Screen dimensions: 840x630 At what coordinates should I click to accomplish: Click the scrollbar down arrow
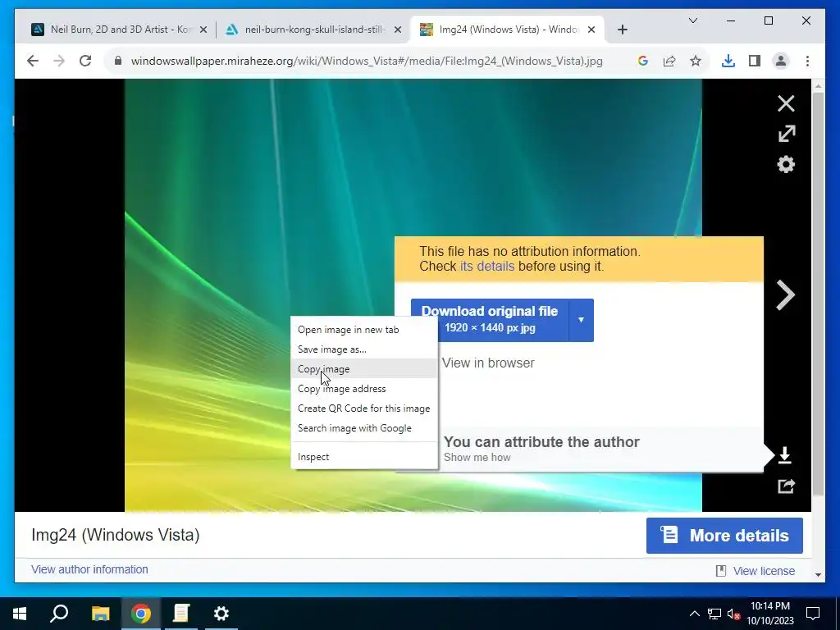(x=818, y=575)
